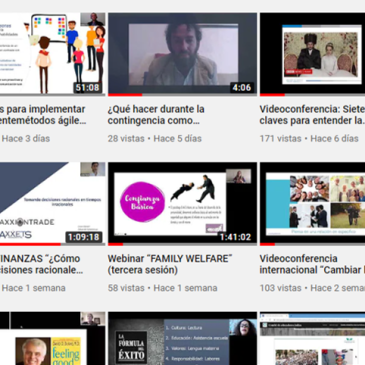Image resolution: width=365 pixels, height=365 pixels.
Task: Open the Maxxiontrade 1:09:18 video thumbnail
Action: point(52,204)
